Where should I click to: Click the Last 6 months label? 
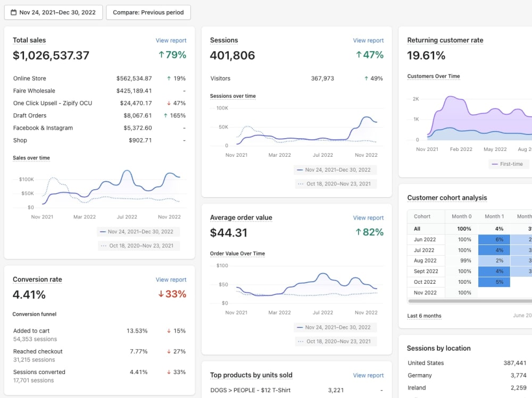[424, 316]
